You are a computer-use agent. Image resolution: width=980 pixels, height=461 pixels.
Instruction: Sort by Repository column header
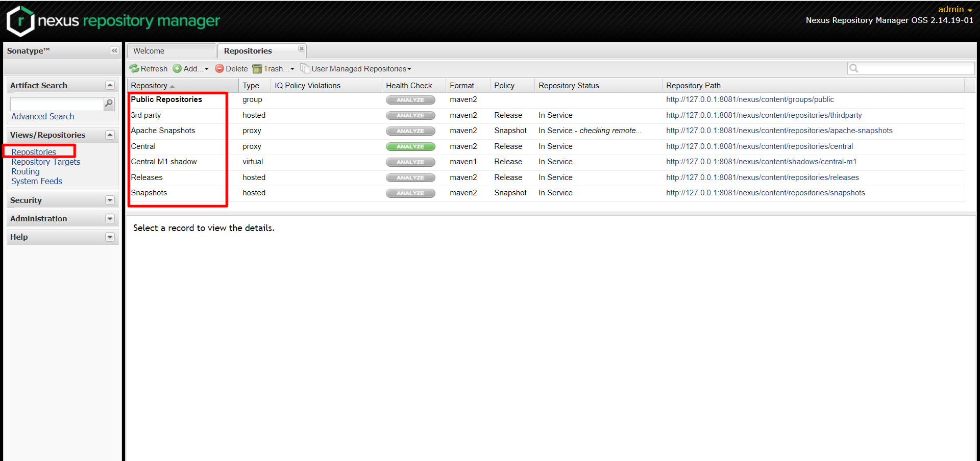coord(183,86)
